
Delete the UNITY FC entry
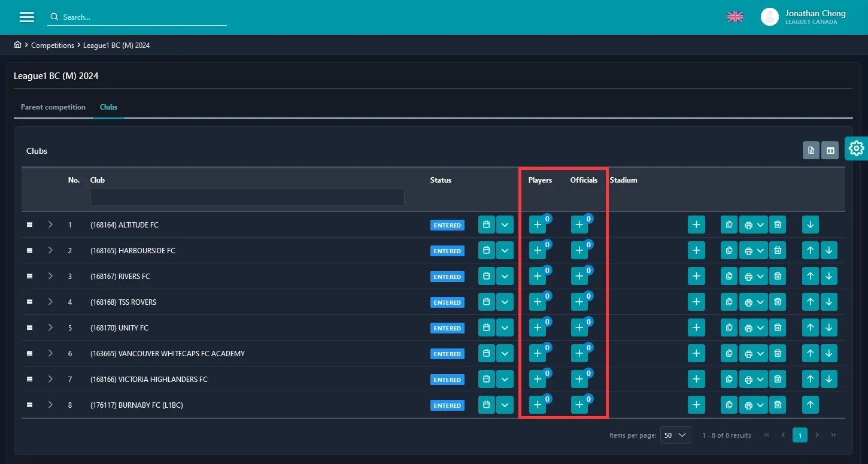pyautogui.click(x=778, y=327)
